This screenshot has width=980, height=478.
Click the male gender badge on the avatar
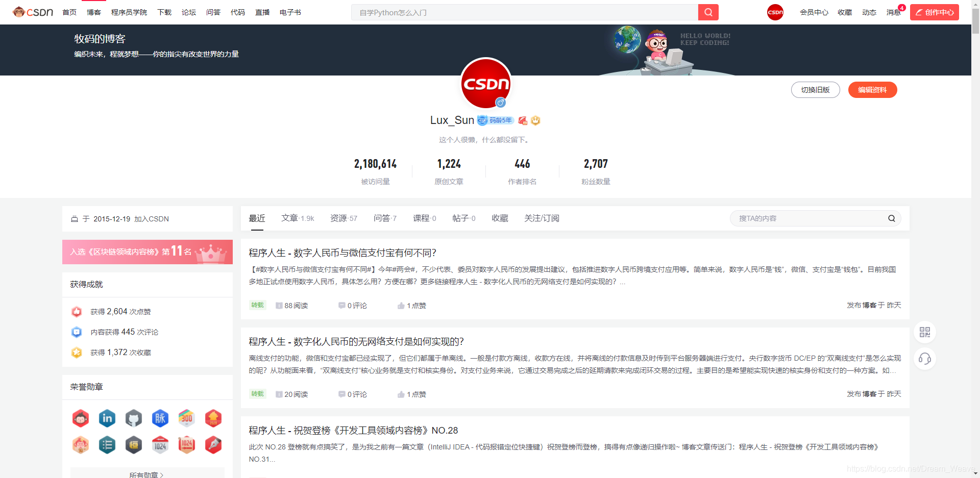pos(501,103)
